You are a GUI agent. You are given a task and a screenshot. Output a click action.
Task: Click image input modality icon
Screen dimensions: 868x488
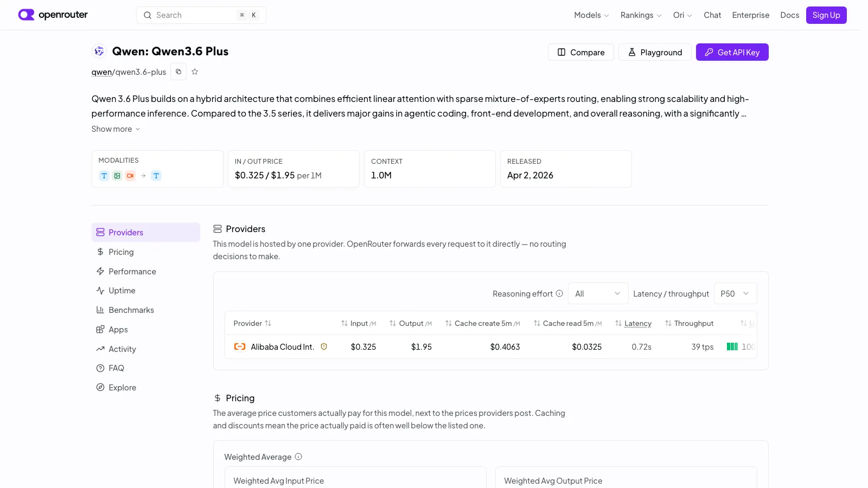coord(117,176)
